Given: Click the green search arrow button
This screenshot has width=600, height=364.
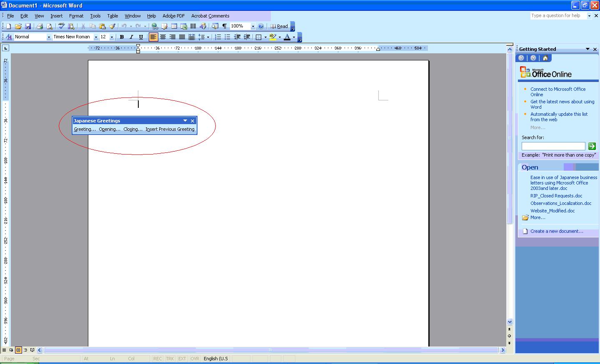Looking at the screenshot, I should tap(592, 146).
